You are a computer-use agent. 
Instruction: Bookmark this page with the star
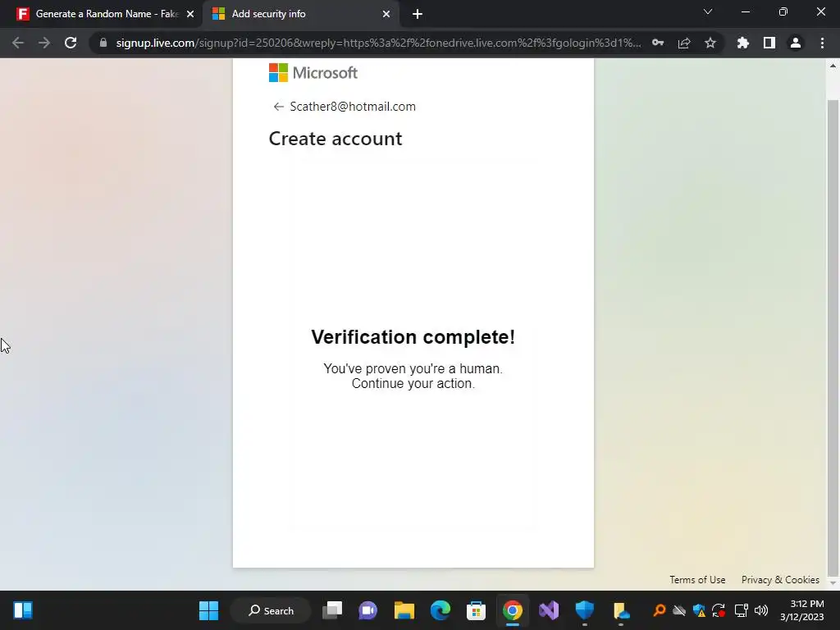coord(710,43)
